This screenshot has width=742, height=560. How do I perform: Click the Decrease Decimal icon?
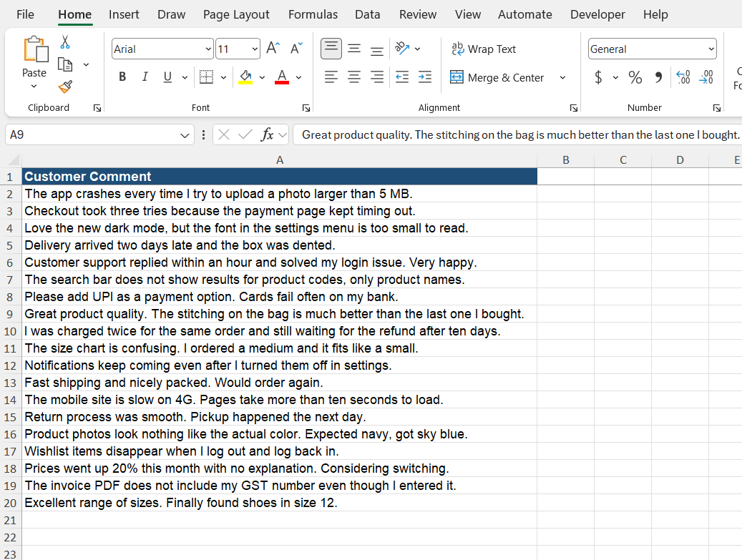pos(706,77)
